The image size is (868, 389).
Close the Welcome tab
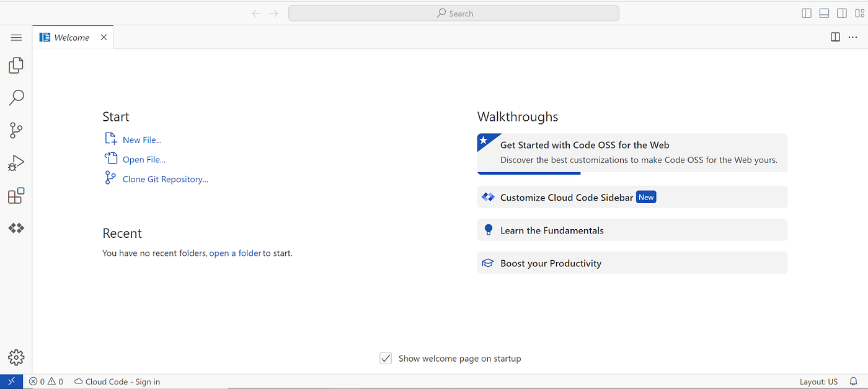104,37
